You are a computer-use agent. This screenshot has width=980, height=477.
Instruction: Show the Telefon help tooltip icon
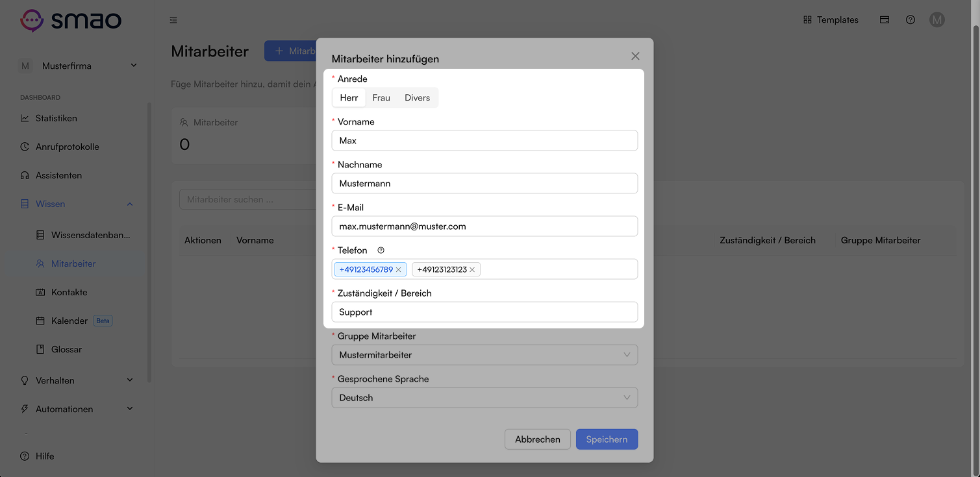381,251
